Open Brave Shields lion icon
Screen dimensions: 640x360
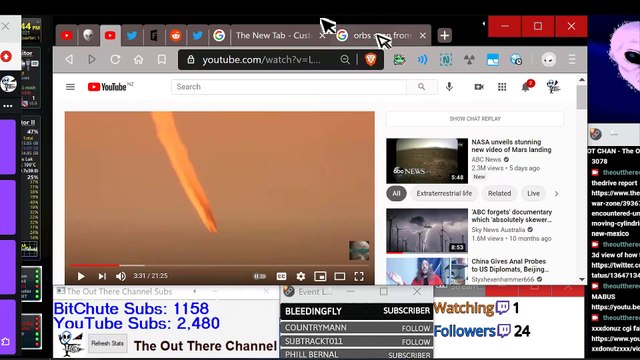point(371,60)
